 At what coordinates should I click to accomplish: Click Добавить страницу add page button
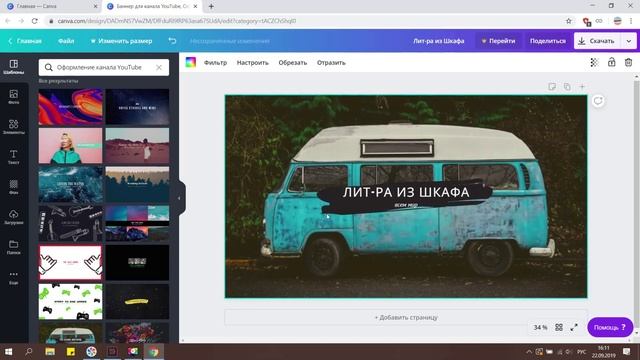click(406, 317)
